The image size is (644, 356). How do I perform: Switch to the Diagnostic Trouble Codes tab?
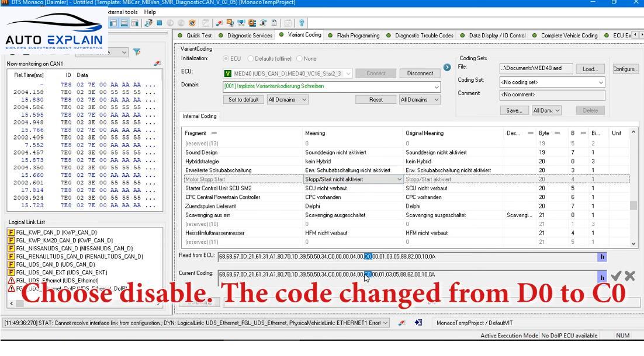pyautogui.click(x=420, y=36)
